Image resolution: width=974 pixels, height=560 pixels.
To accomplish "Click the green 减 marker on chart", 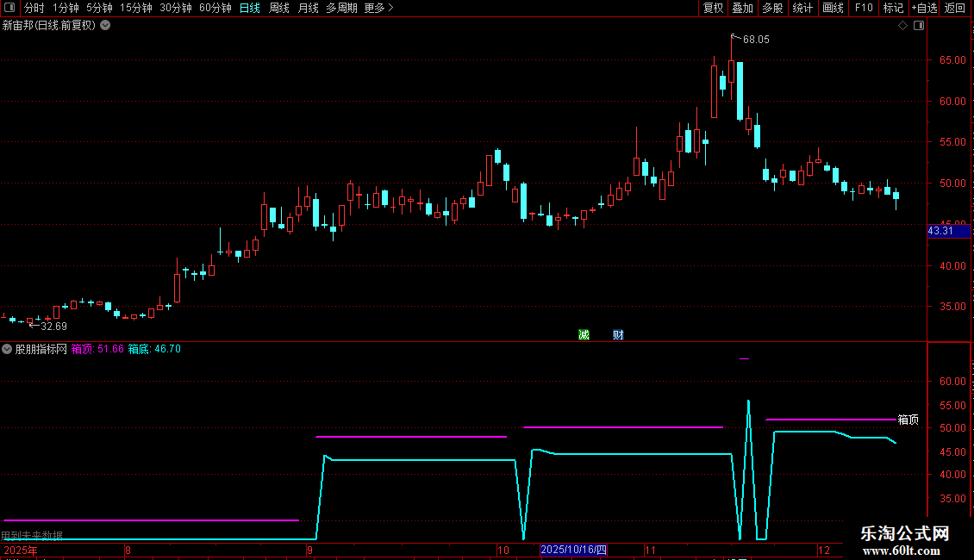I will point(584,334).
